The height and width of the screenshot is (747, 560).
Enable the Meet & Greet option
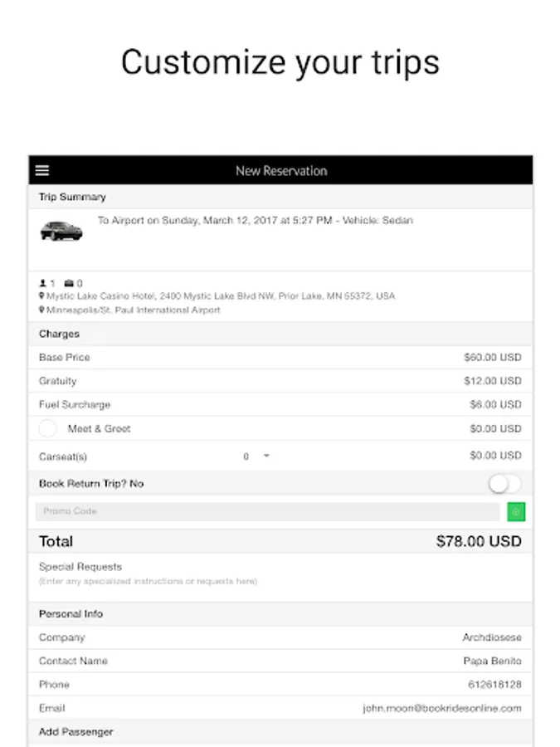click(48, 429)
